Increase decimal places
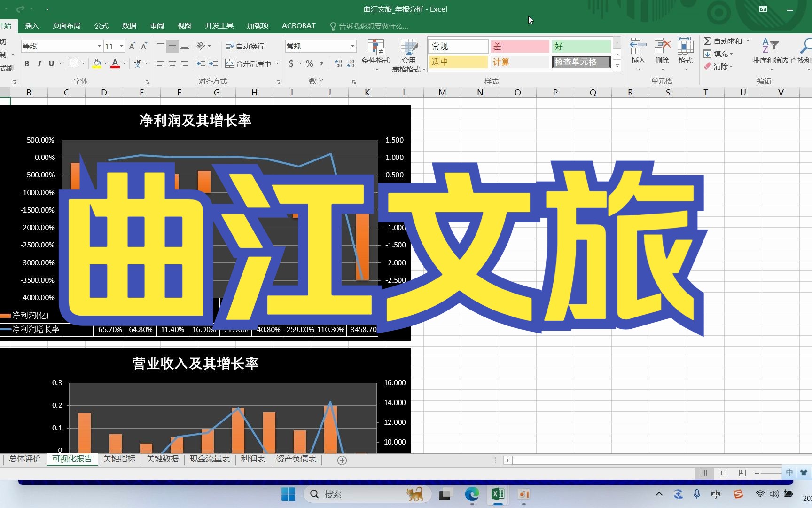 click(338, 63)
